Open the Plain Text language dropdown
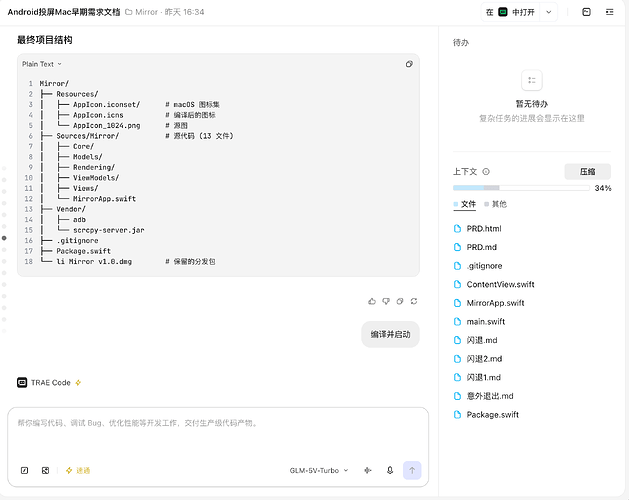 pyautogui.click(x=42, y=64)
